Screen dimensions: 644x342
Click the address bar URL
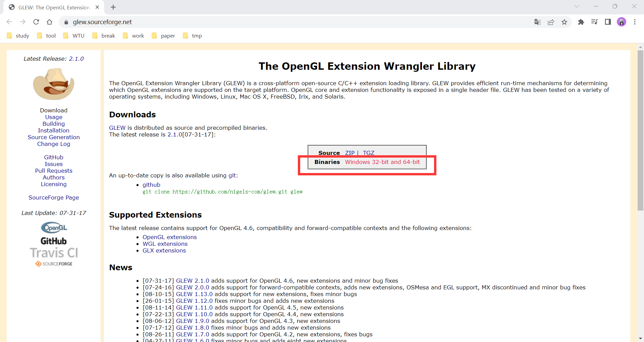click(x=102, y=22)
